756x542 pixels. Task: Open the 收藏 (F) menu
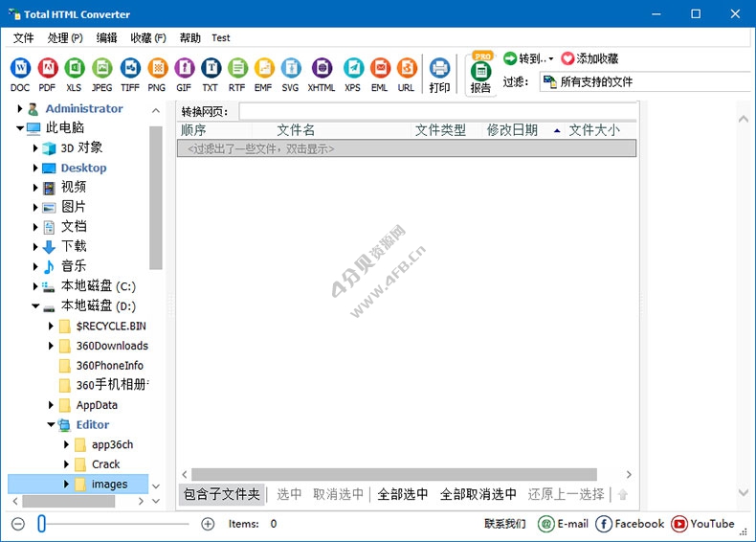(x=148, y=37)
